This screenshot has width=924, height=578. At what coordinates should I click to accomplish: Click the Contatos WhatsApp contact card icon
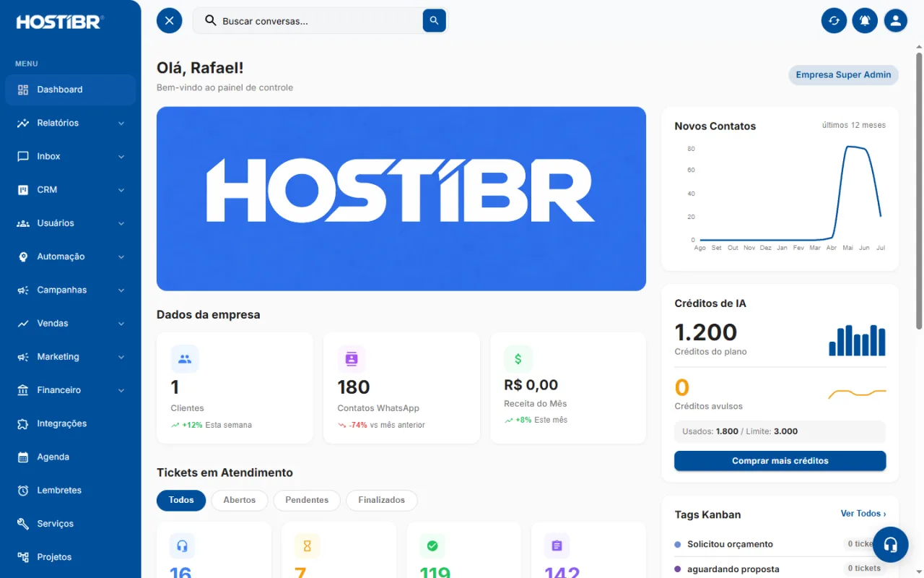352,358
